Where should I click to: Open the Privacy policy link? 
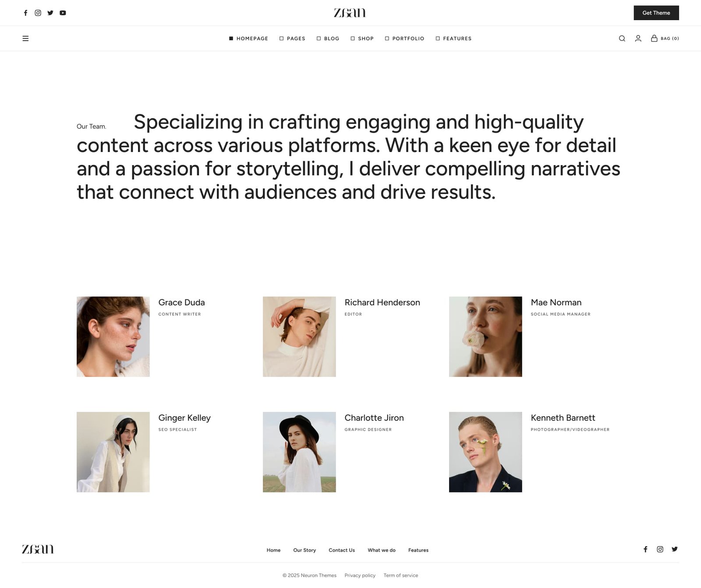360,575
